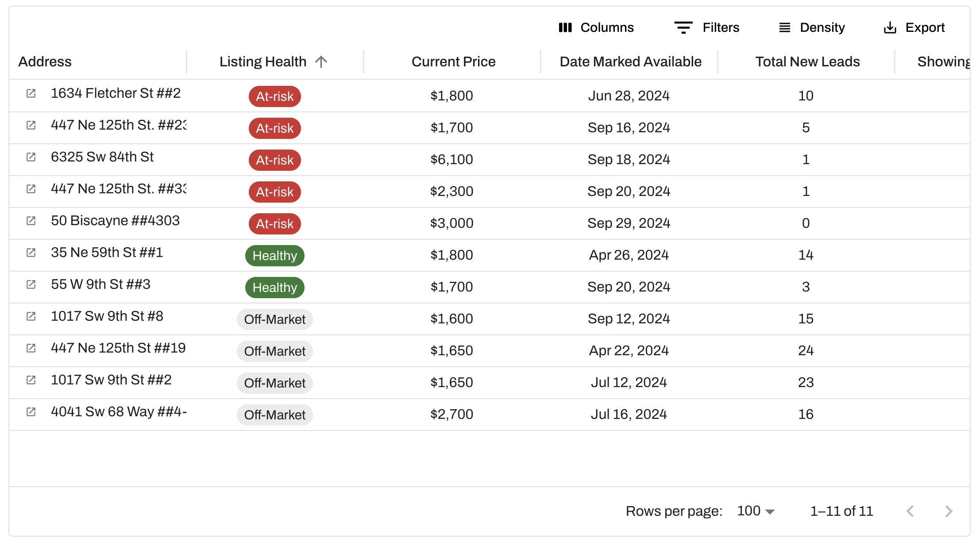This screenshot has height=545, width=980.
Task: Click the Columns bars icon
Action: point(565,27)
